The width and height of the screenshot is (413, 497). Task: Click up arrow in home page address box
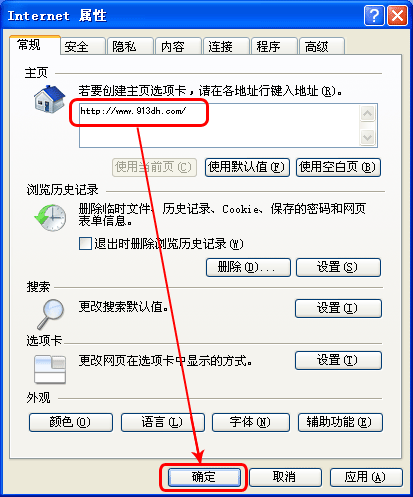coord(367,114)
